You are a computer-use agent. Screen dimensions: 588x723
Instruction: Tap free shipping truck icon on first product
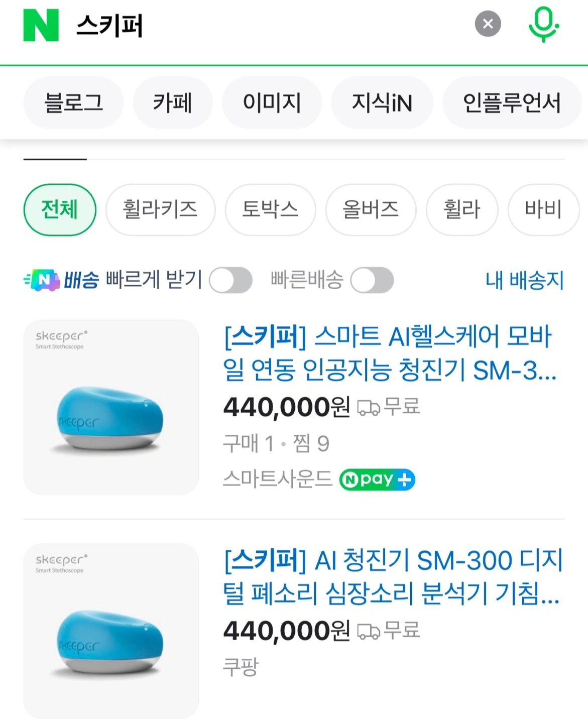369,407
